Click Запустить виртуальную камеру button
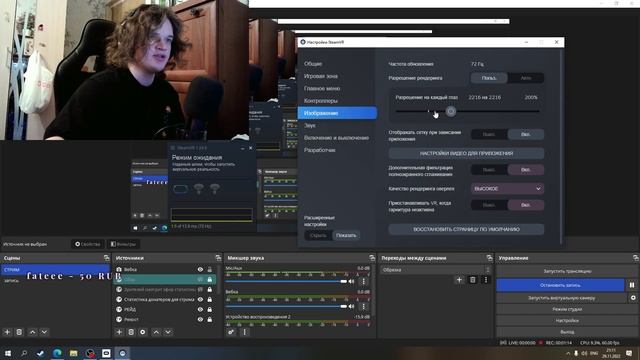Screen dimensions: 640x360 pos(561,298)
